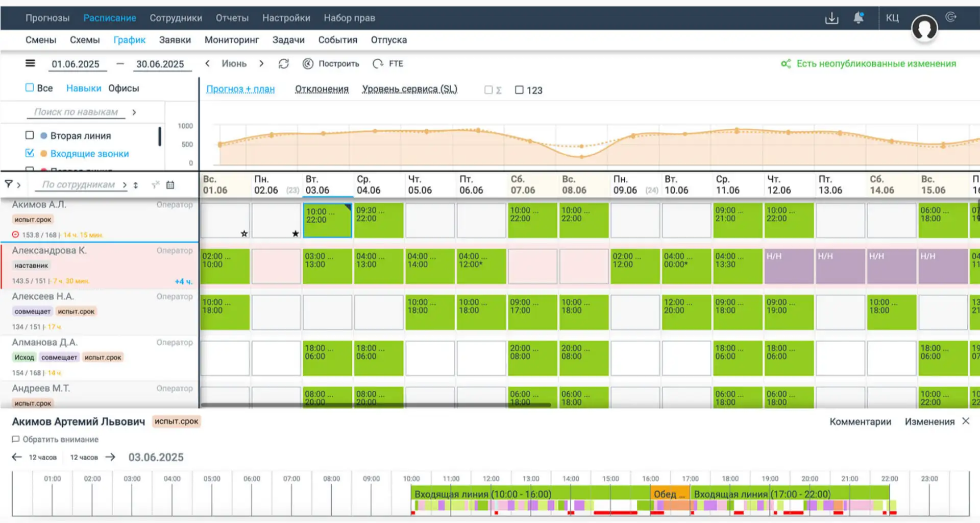Select the Офисы filter tab
Screen dimensions: 980x523
[124, 88]
